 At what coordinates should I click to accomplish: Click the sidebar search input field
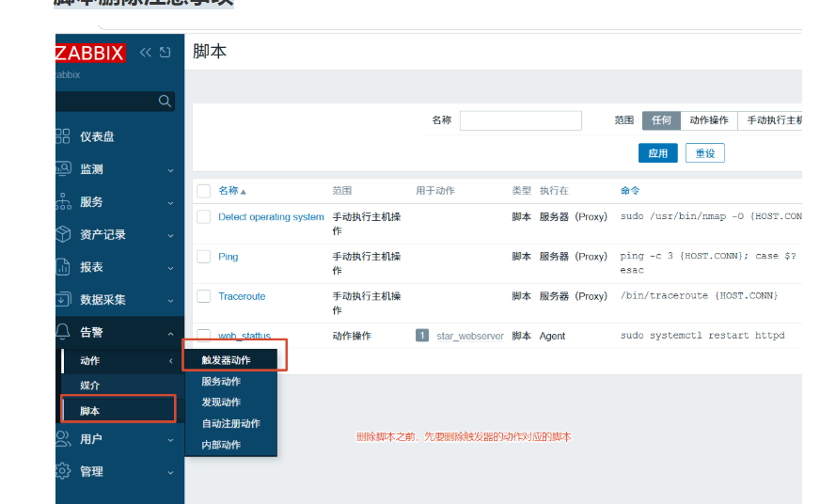point(115,101)
